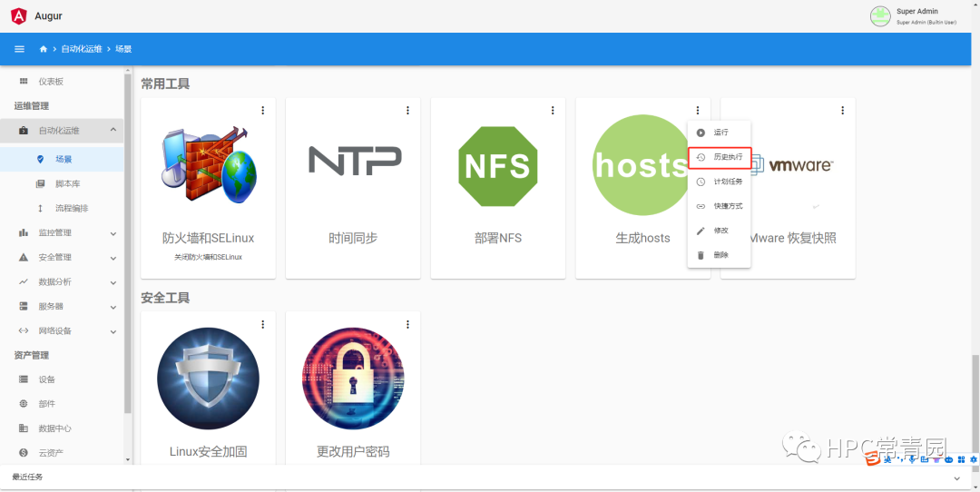Click the 设备 storage icon
Screen dimensions: 980x492
[24, 379]
